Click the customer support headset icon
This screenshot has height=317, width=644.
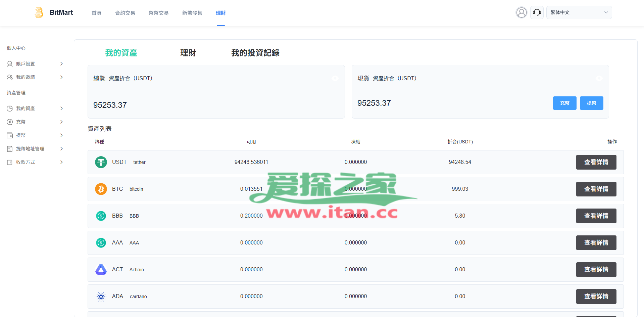coord(537,12)
